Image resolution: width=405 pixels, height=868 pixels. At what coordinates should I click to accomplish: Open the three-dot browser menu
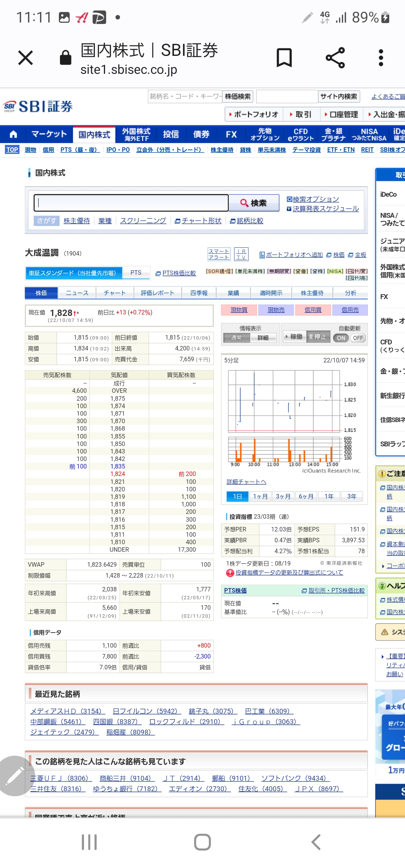(381, 58)
